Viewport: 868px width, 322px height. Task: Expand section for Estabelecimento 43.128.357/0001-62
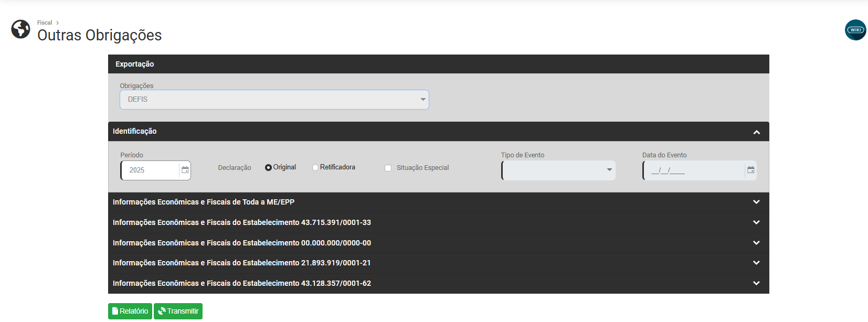pyautogui.click(x=756, y=284)
